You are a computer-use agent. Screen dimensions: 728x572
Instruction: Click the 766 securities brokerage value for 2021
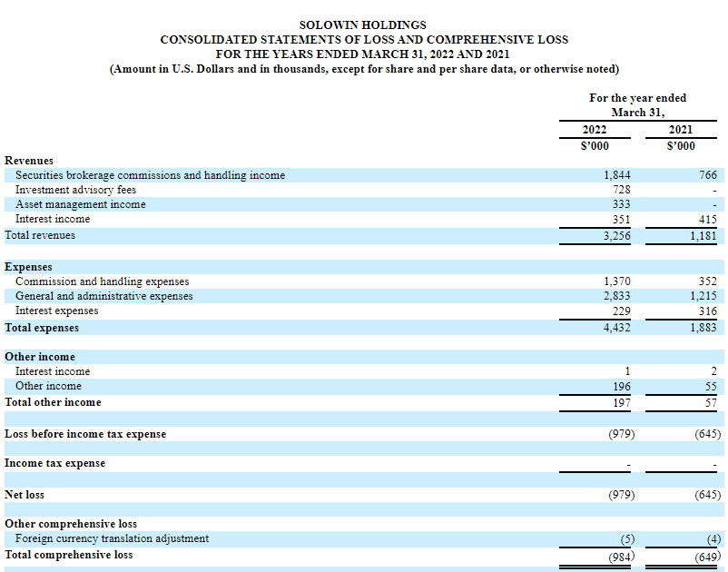point(707,175)
